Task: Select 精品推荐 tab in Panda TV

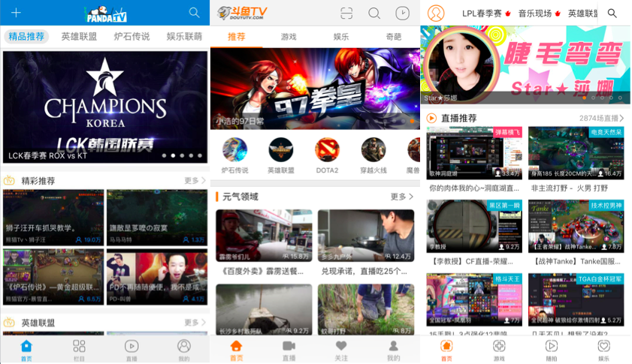Action: 26,37
